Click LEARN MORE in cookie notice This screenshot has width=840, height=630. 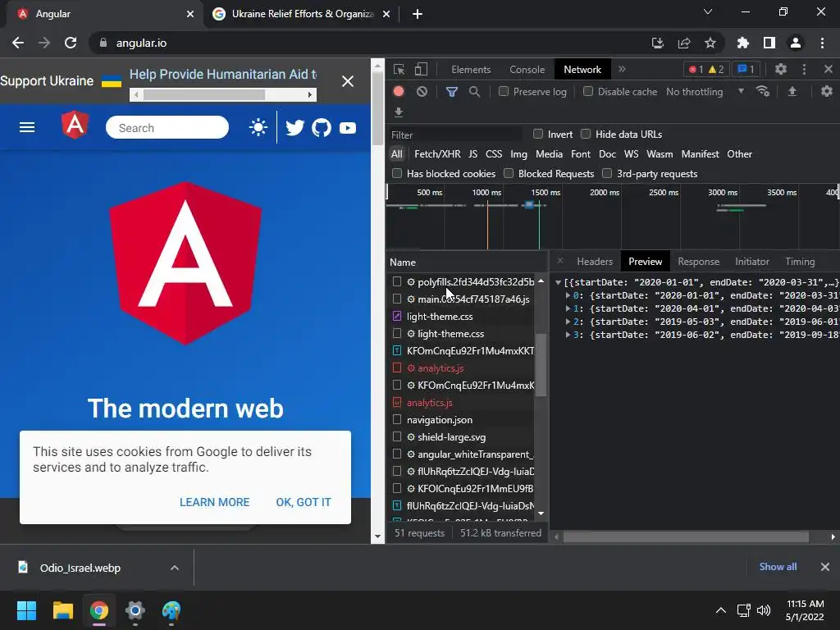pos(214,502)
